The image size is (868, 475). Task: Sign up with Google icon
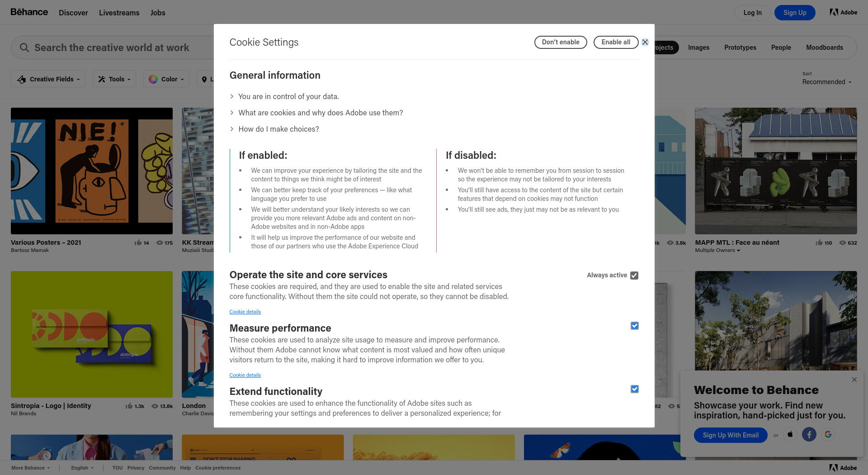click(828, 434)
